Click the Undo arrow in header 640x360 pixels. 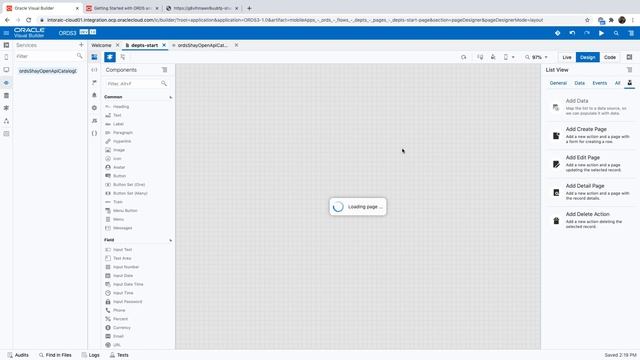pos(572,33)
